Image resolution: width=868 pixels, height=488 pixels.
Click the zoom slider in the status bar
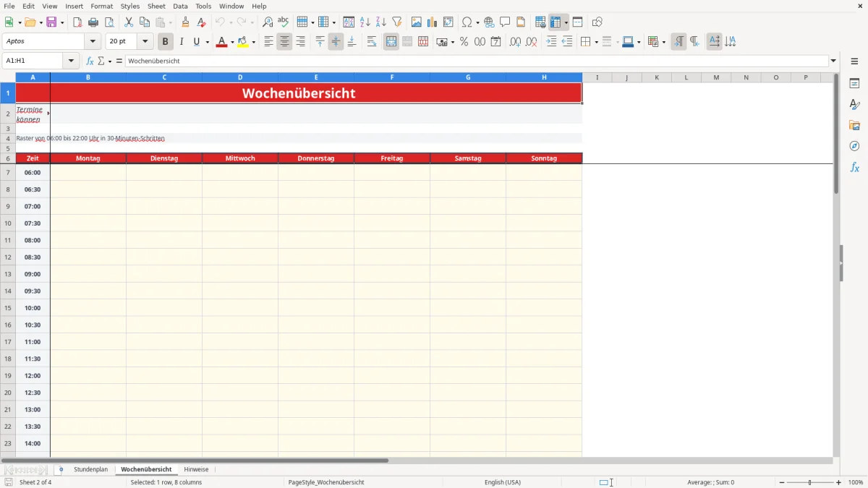pos(810,482)
